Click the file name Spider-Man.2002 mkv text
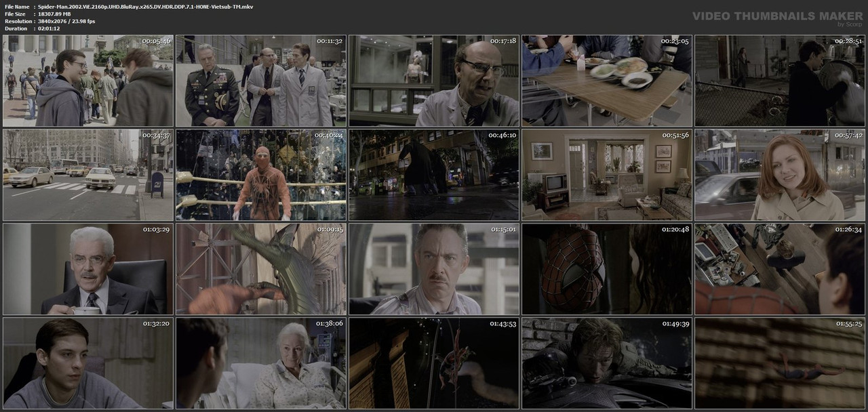Image resolution: width=868 pixels, height=412 pixels. click(x=146, y=6)
